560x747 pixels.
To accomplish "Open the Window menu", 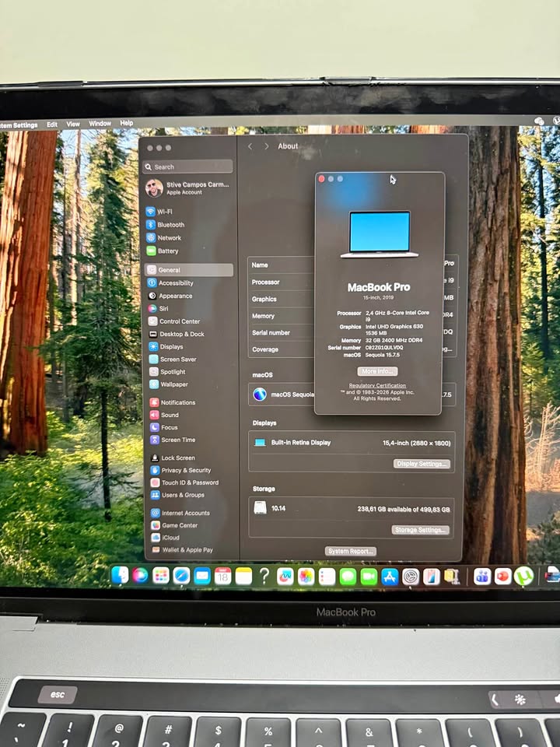I will (x=100, y=124).
